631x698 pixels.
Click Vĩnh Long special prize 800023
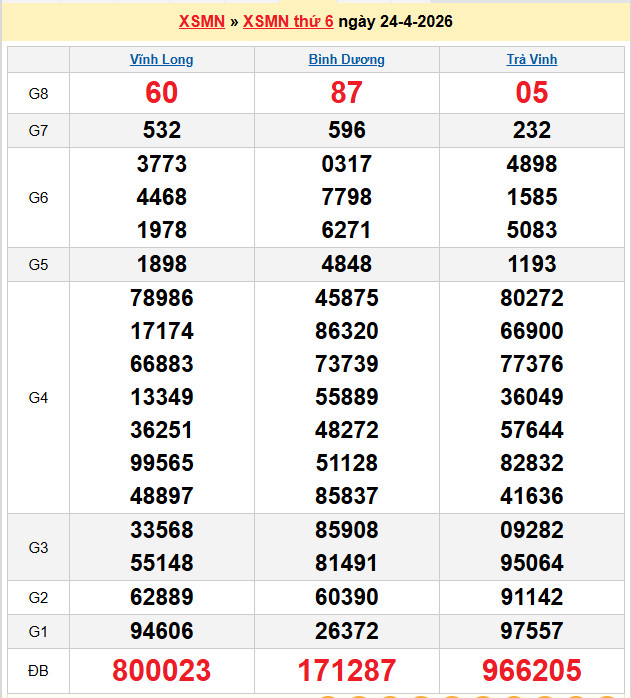[162, 670]
